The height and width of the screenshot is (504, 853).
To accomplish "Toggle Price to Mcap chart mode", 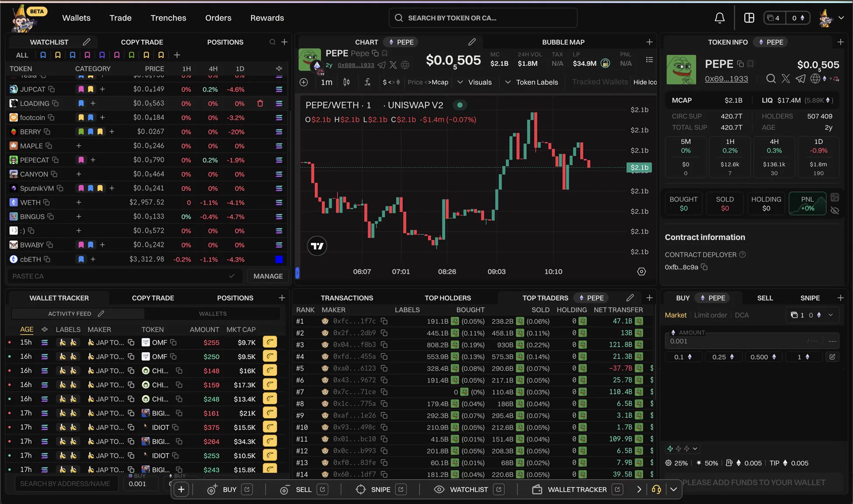I will (x=428, y=82).
